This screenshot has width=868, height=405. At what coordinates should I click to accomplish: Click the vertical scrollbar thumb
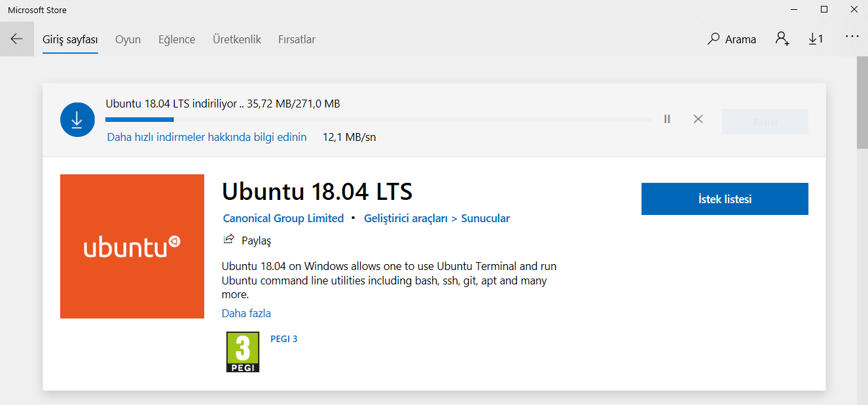[862, 104]
